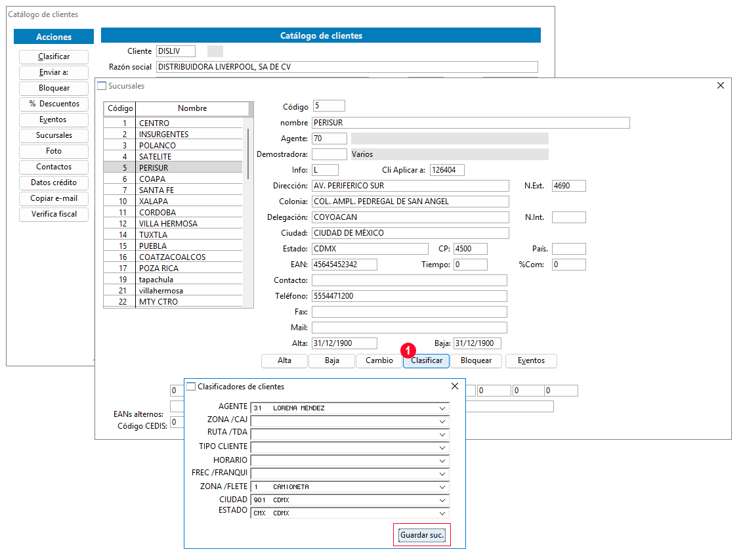
Task: Click the CP field with 4500
Action: (x=470, y=249)
